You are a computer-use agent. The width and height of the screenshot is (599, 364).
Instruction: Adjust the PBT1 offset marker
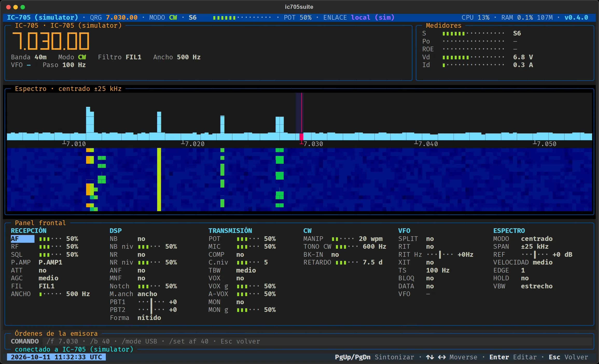coord(151,302)
